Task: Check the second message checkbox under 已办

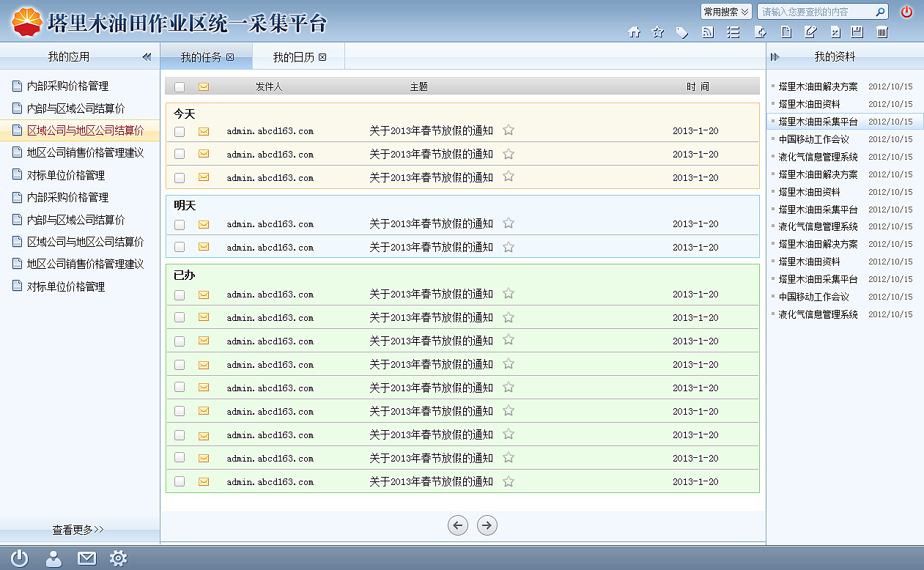Action: point(180,317)
